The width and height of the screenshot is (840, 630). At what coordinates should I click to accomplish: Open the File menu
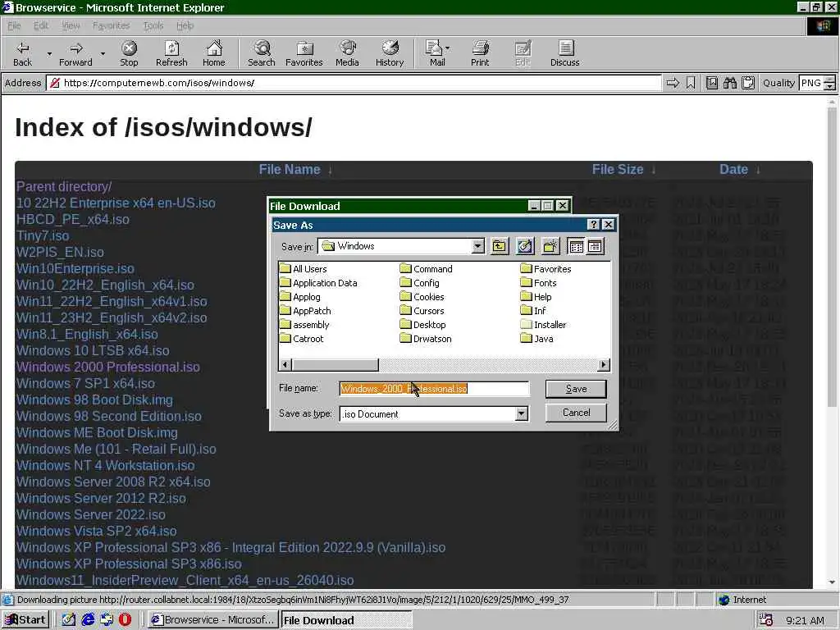pos(14,25)
